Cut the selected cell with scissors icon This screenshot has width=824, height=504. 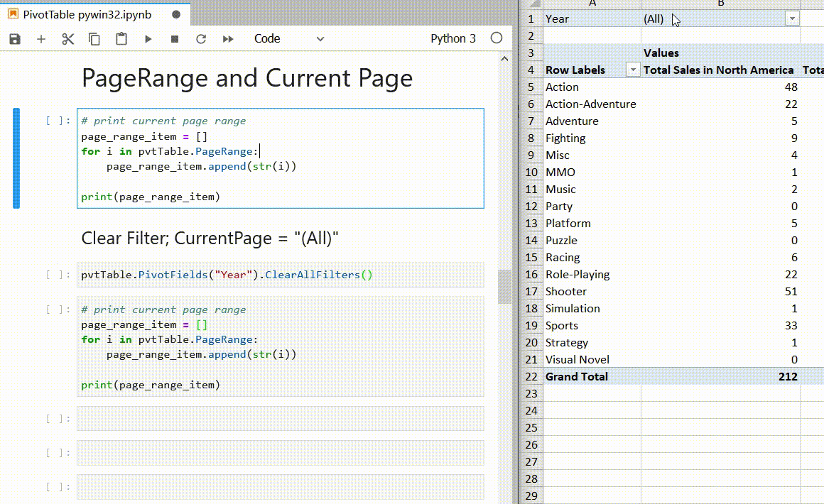tap(68, 39)
